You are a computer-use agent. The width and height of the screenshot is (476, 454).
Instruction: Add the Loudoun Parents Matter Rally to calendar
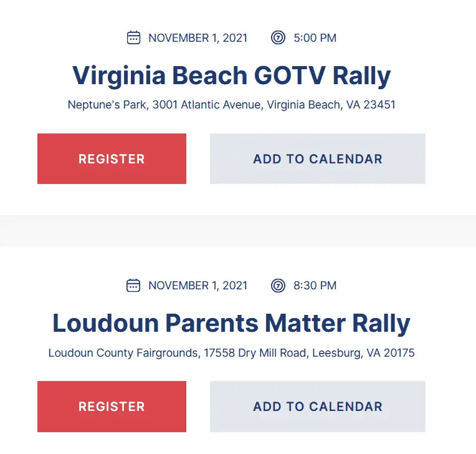(x=318, y=407)
